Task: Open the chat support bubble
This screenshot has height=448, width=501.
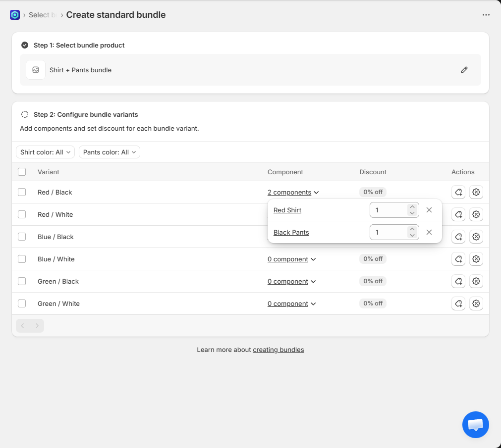Action: 475,424
